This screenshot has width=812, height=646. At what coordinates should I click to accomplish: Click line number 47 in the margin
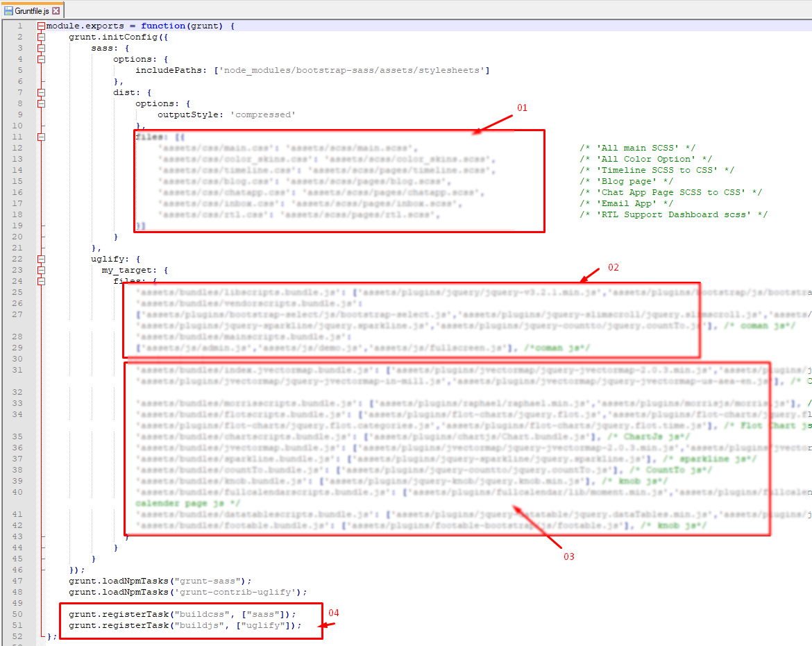click(x=17, y=581)
